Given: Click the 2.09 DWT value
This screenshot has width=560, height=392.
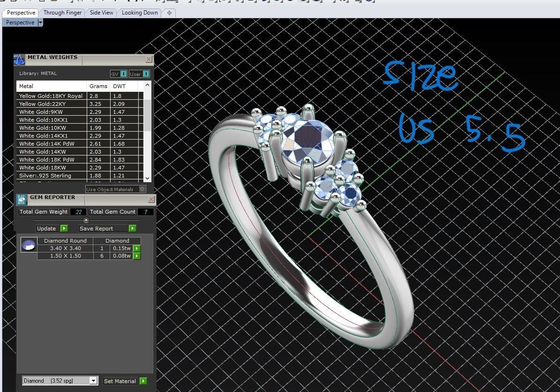Looking at the screenshot, I should (x=119, y=104).
